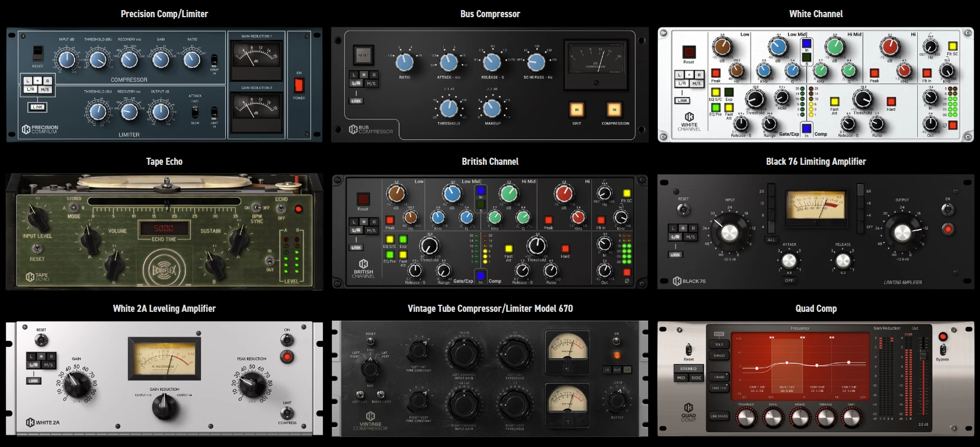Click the Output knob on Black 76

coord(902,232)
